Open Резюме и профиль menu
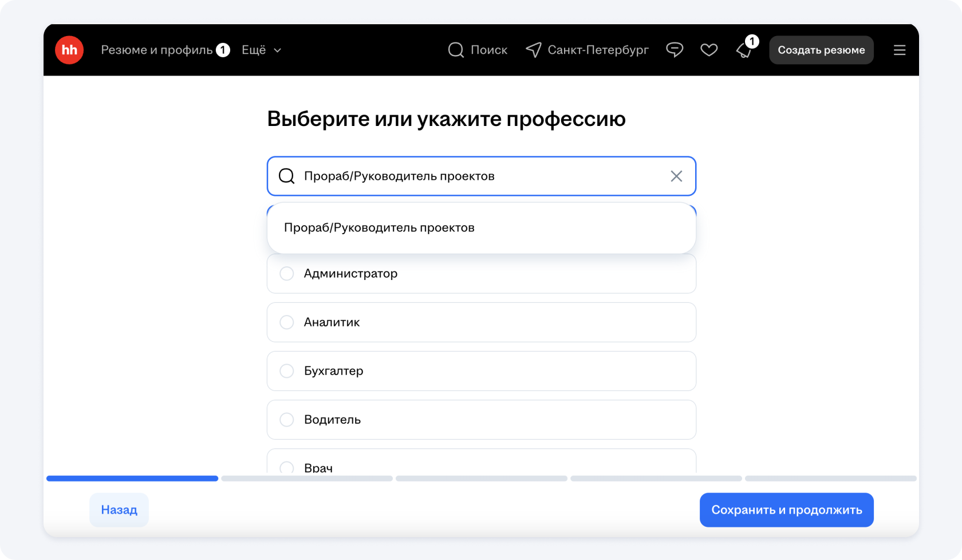Viewport: 962px width, 560px height. [x=157, y=50]
